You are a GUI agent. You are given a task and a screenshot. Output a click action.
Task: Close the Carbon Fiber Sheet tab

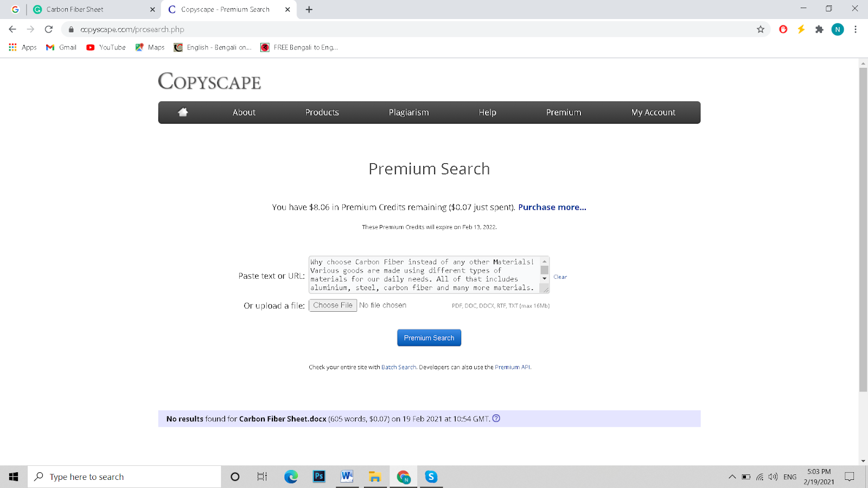point(152,10)
